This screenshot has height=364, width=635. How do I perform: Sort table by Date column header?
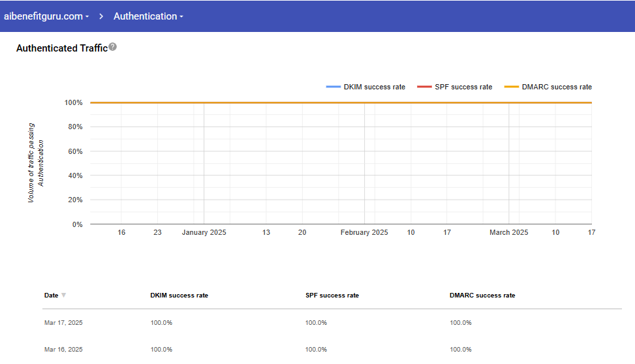[51, 296]
